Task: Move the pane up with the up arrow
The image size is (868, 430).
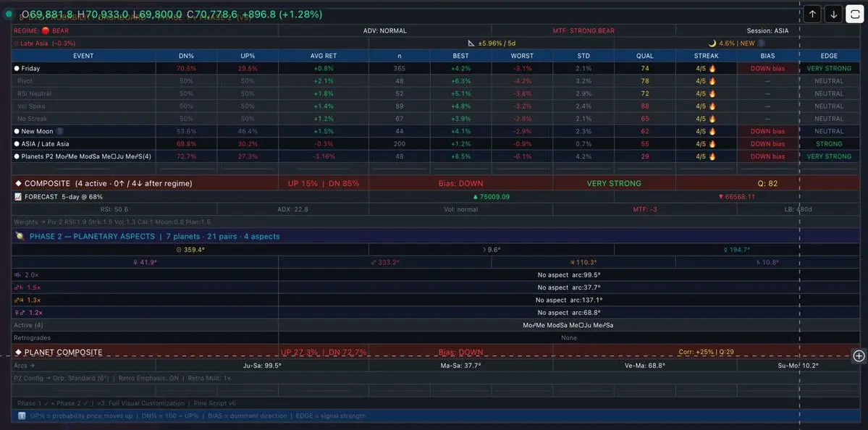Action: [812, 14]
